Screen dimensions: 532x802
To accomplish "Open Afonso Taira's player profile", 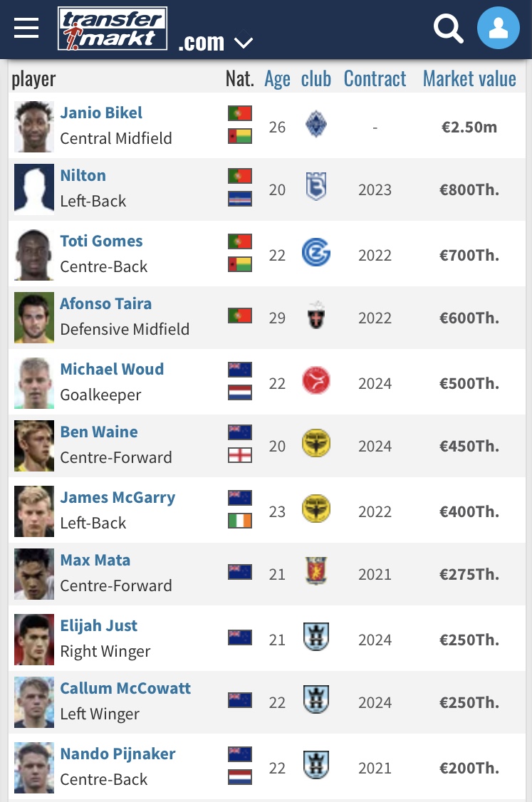I will (105, 304).
